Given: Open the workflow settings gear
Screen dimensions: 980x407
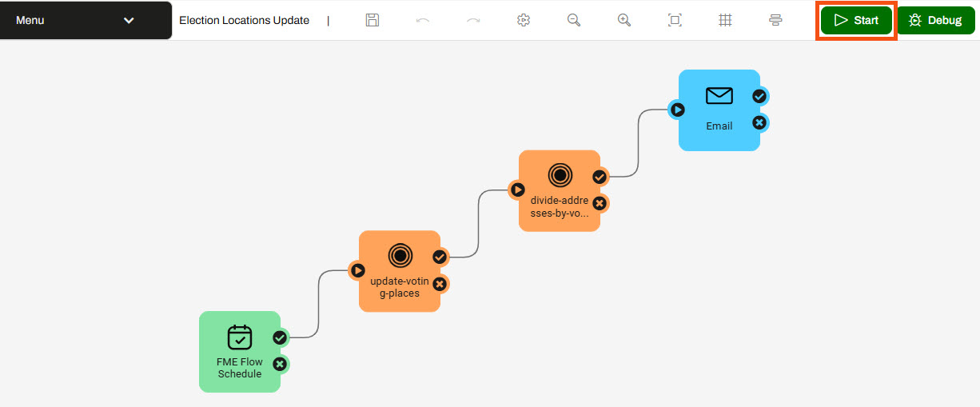Looking at the screenshot, I should click(x=524, y=20).
